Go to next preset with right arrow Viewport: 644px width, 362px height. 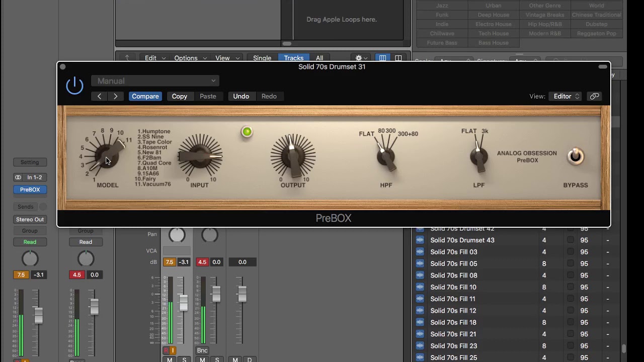[116, 96]
